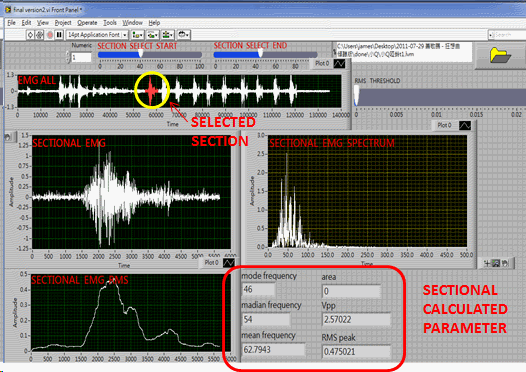Viewport: 526px width, 372px height.
Task: Open the 14pt Application Font dropdown
Action: click(x=97, y=35)
